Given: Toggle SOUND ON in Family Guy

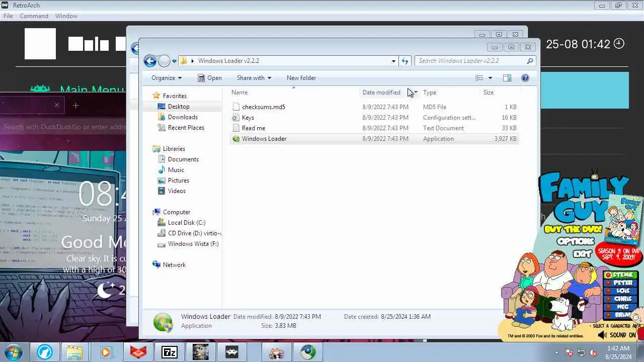Looking at the screenshot, I should [618, 335].
